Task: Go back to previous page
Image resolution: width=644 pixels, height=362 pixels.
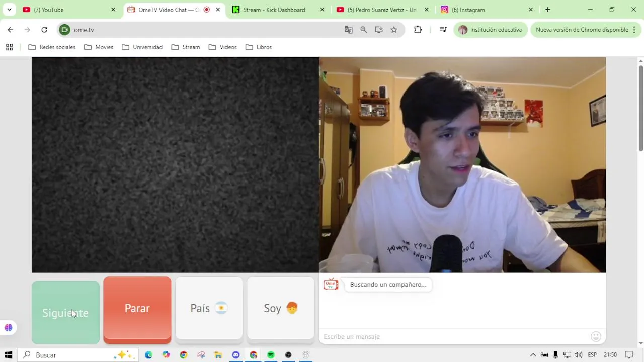Action: coord(11,30)
